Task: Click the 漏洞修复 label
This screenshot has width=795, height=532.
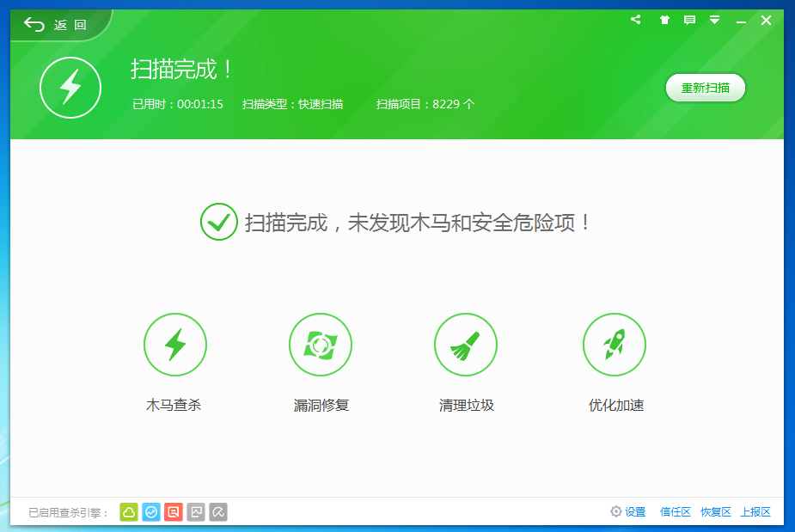Action: tap(321, 405)
